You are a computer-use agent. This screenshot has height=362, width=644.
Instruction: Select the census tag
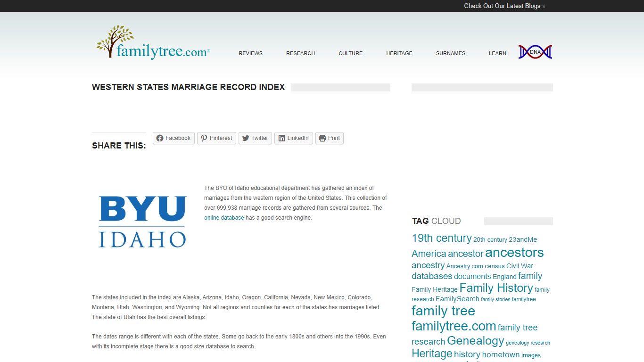click(x=495, y=266)
